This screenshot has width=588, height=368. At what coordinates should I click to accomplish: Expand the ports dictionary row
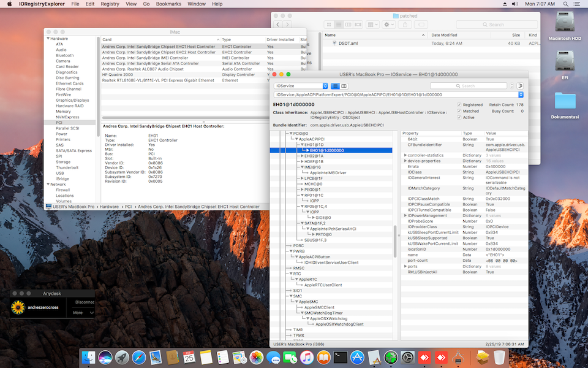tap(405, 266)
